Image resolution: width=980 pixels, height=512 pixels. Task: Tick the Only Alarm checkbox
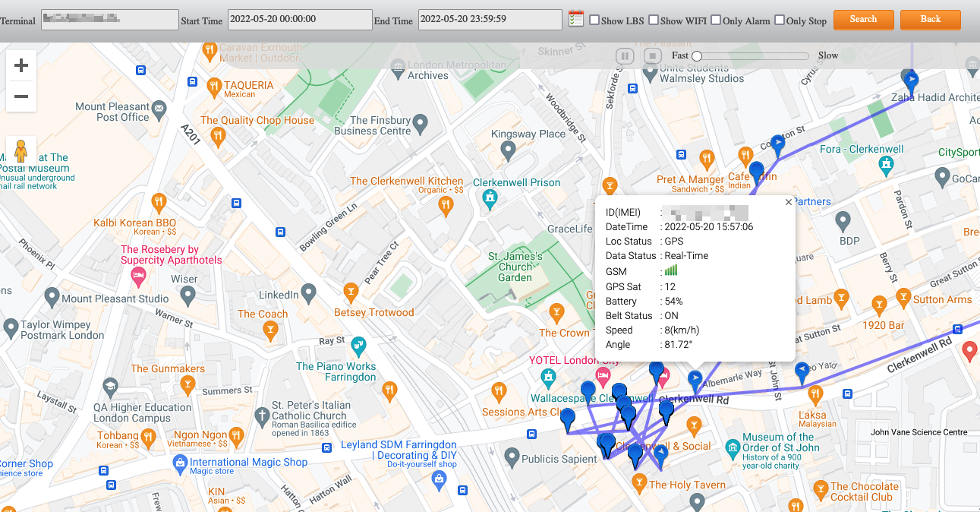716,20
